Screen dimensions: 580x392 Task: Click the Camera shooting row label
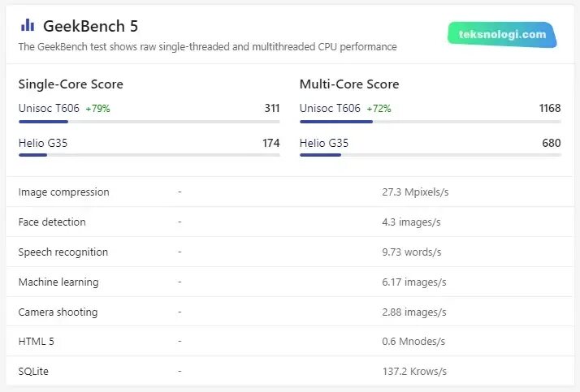point(58,312)
